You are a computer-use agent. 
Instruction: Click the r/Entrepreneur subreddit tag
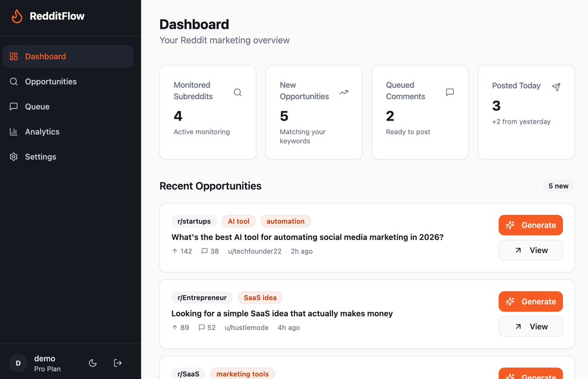point(202,298)
